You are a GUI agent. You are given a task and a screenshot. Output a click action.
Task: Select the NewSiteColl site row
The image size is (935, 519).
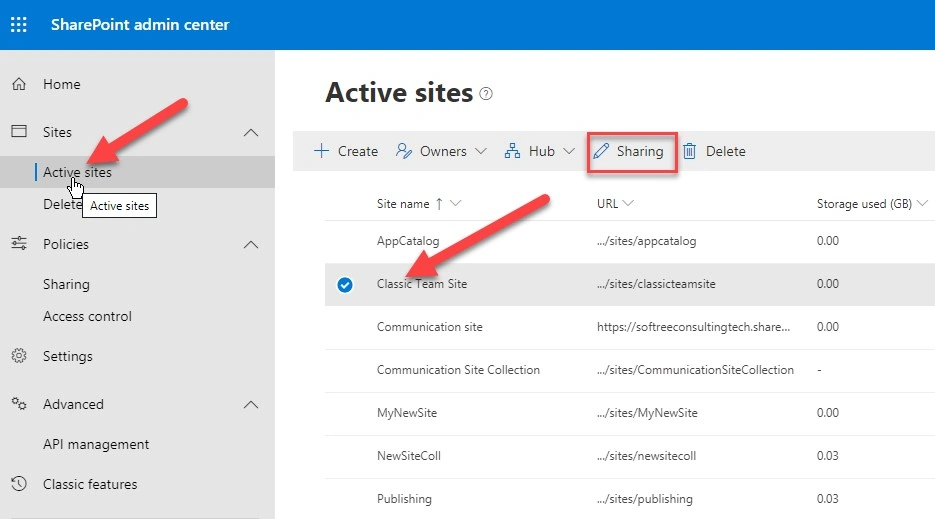pyautogui.click(x=630, y=456)
